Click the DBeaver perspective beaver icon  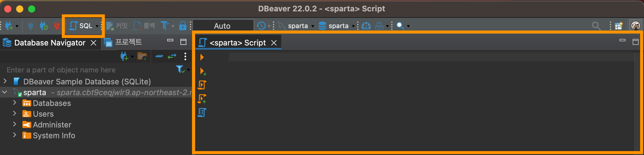(636, 26)
